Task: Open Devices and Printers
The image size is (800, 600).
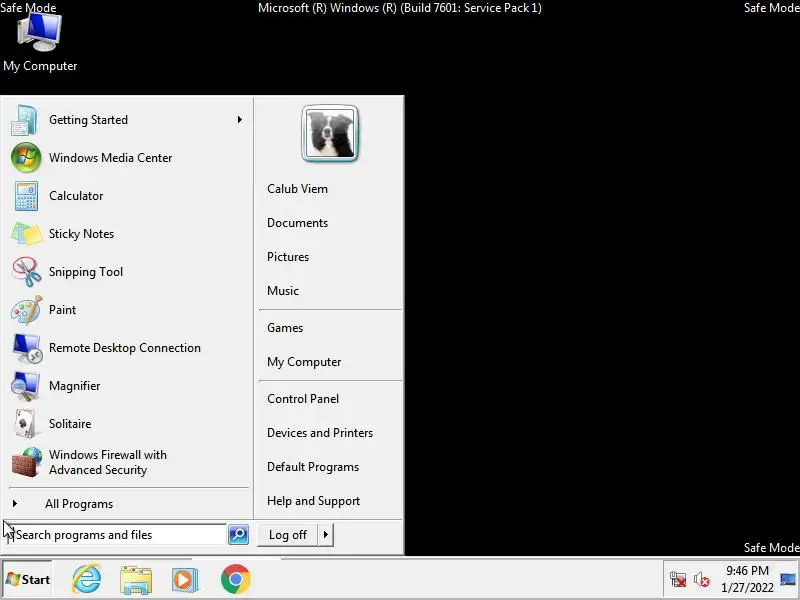Action: (x=320, y=433)
